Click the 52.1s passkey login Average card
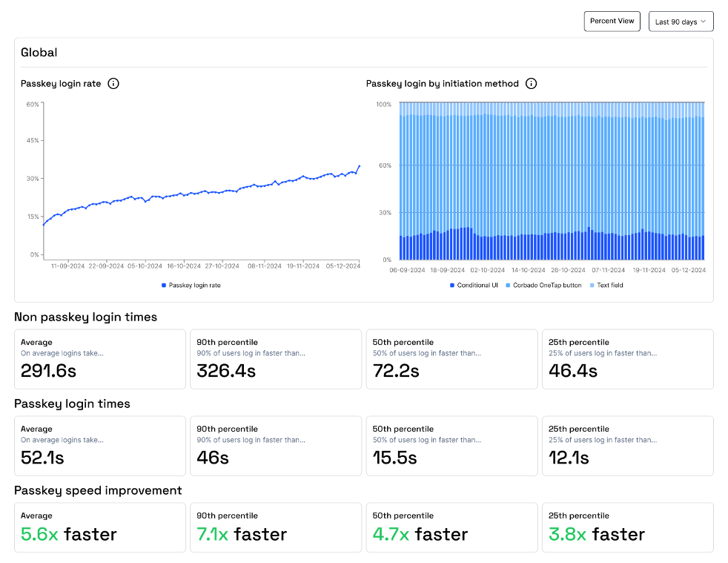728x563 pixels. [x=99, y=446]
